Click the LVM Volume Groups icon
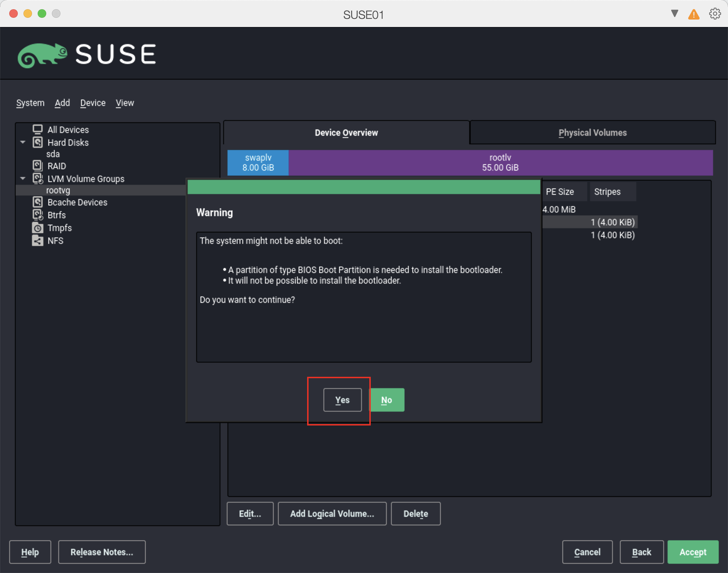728x573 pixels. (37, 178)
